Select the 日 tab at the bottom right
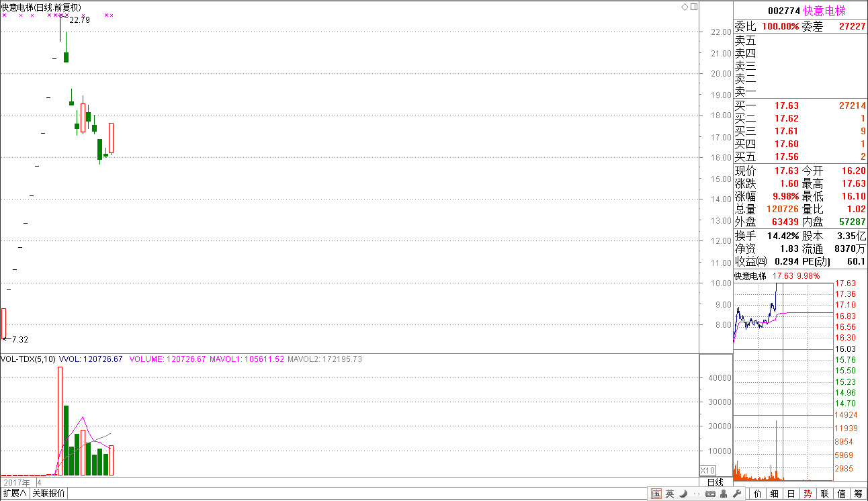Viewport: 868px width, 501px height. pos(791,494)
